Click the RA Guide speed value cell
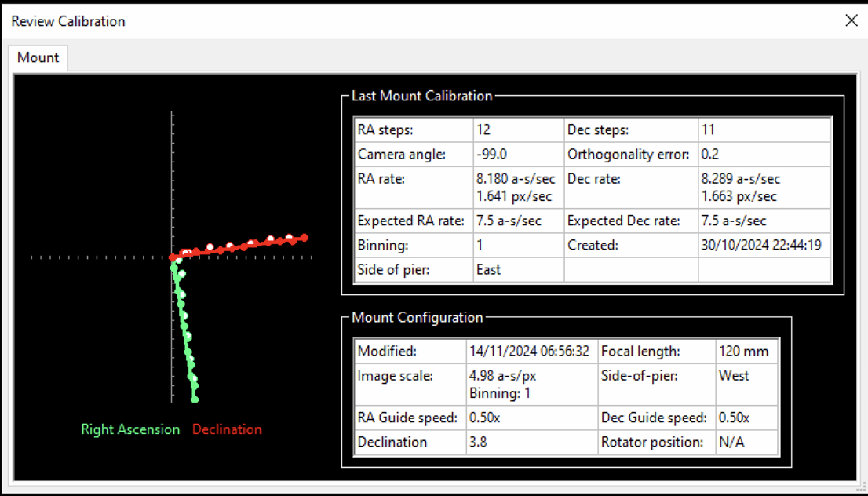 pyautogui.click(x=532, y=418)
